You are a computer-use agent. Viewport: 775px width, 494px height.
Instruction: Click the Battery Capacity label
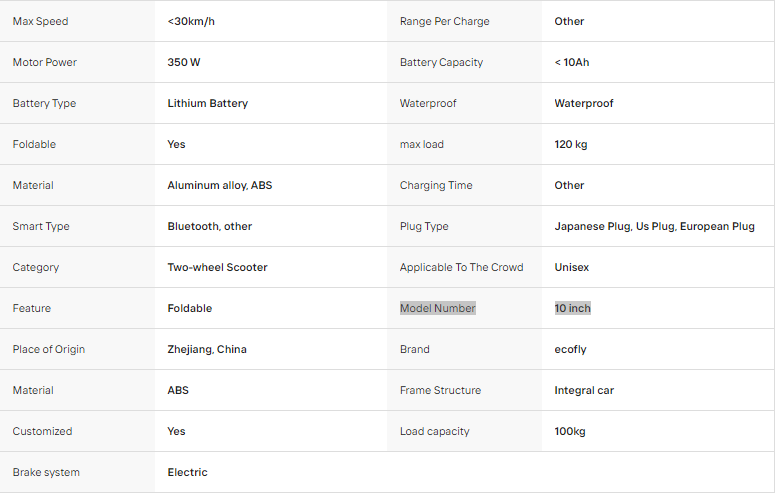coord(441,62)
